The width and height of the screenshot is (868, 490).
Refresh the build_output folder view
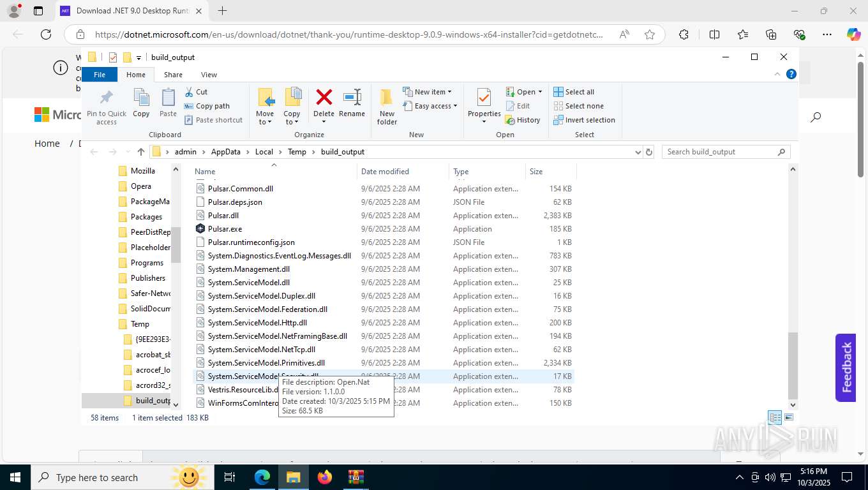(649, 152)
